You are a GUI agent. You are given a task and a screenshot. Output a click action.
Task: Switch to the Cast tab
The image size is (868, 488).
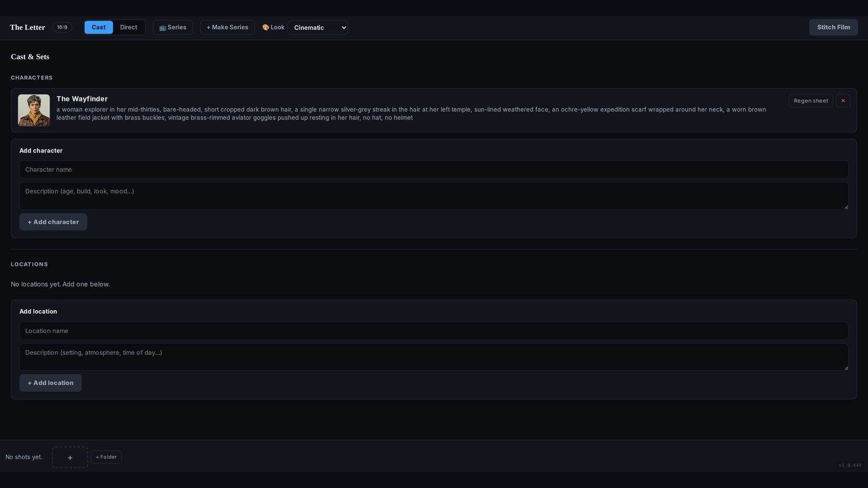(99, 28)
